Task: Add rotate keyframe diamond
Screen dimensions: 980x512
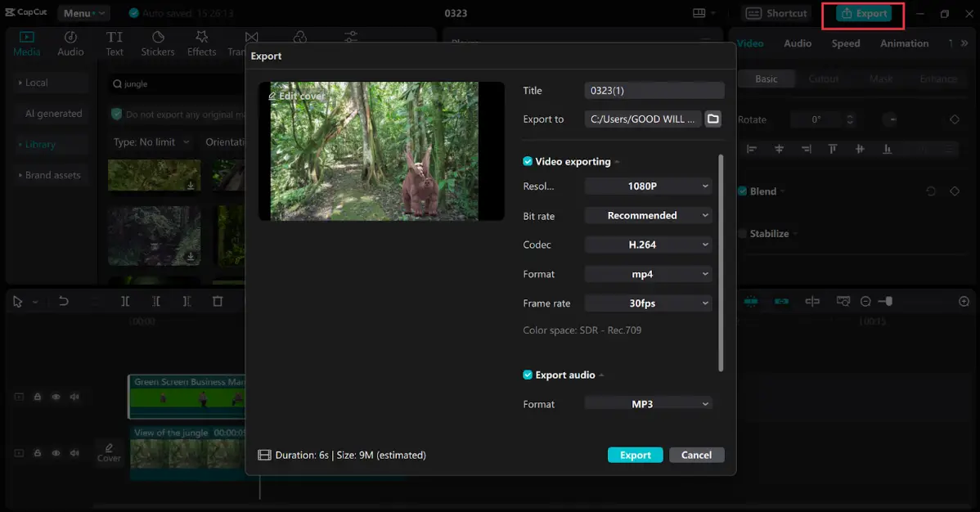Action: [955, 119]
